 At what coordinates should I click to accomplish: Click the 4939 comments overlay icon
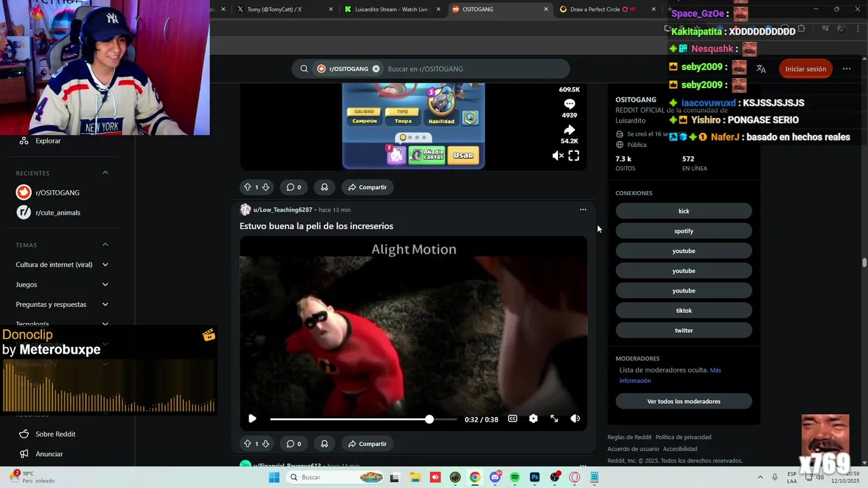[x=570, y=104]
